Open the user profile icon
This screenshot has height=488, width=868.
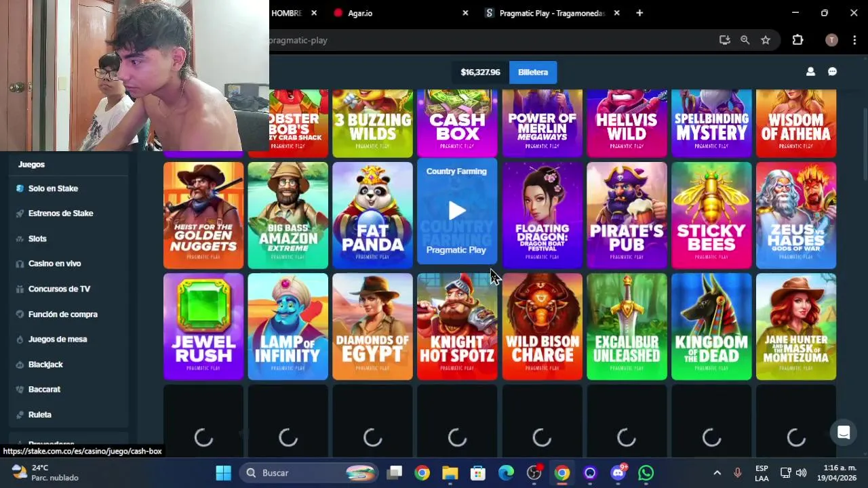[810, 72]
